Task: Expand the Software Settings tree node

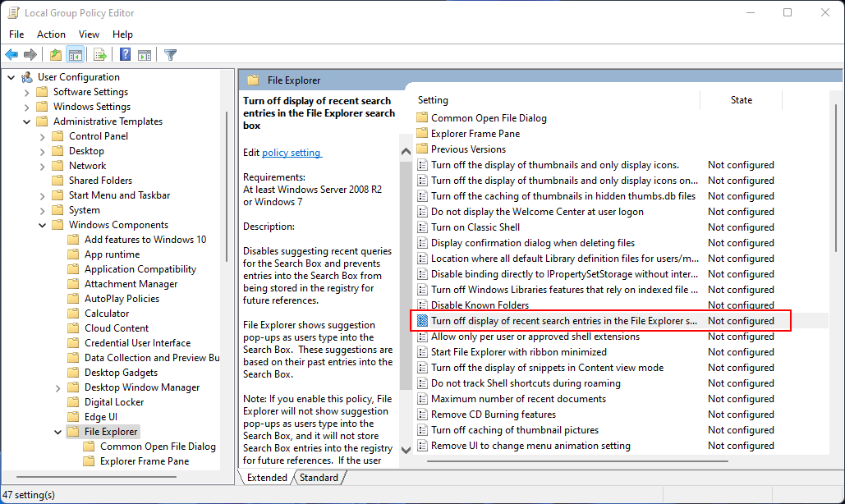Action: (25, 91)
